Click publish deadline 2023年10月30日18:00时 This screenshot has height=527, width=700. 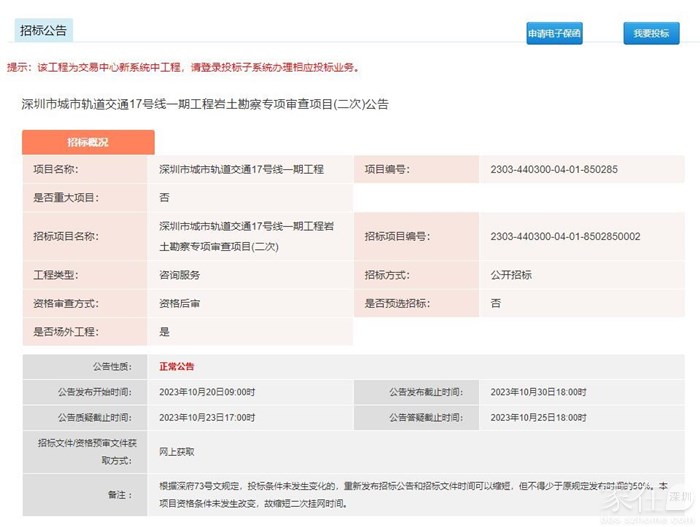coord(538,392)
